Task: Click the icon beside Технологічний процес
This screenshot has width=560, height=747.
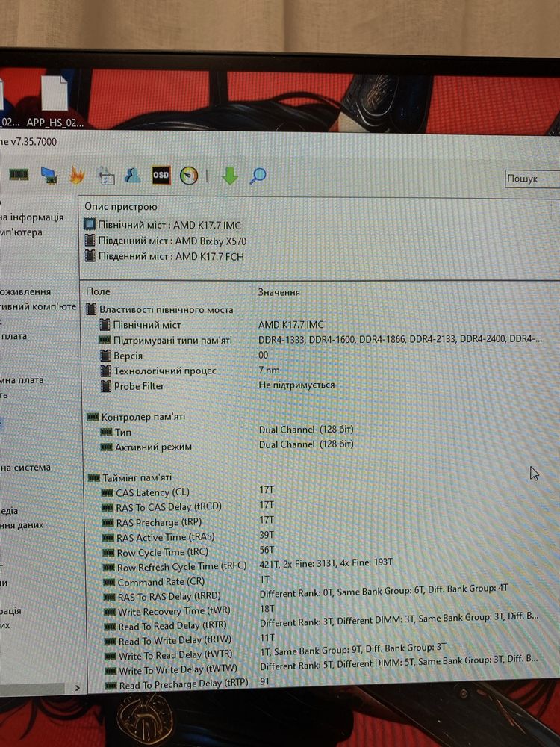Action: click(x=106, y=371)
